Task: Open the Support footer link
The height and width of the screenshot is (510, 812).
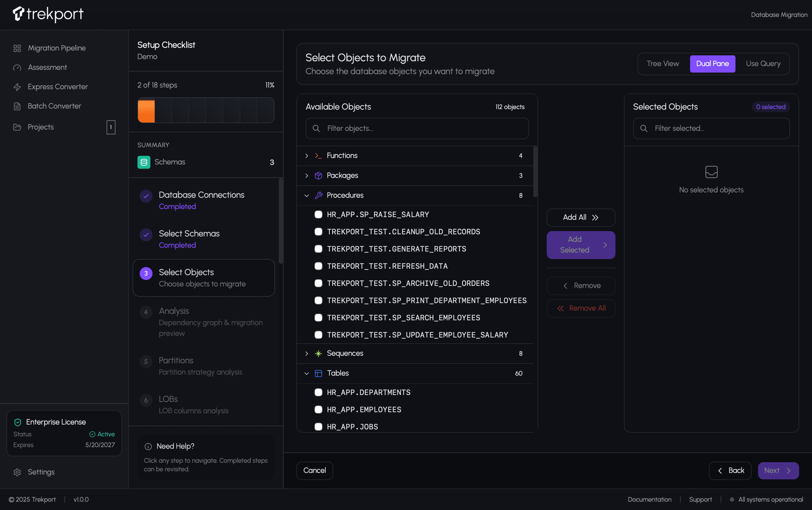Action: click(700, 500)
